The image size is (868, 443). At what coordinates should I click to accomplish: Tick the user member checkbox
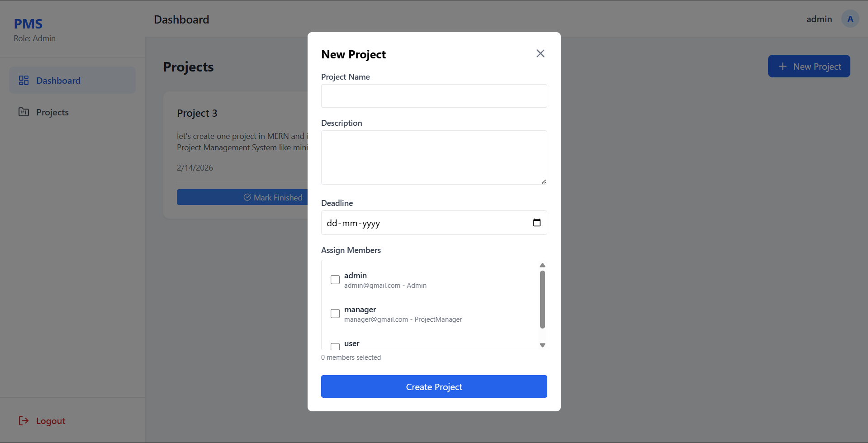point(335,346)
